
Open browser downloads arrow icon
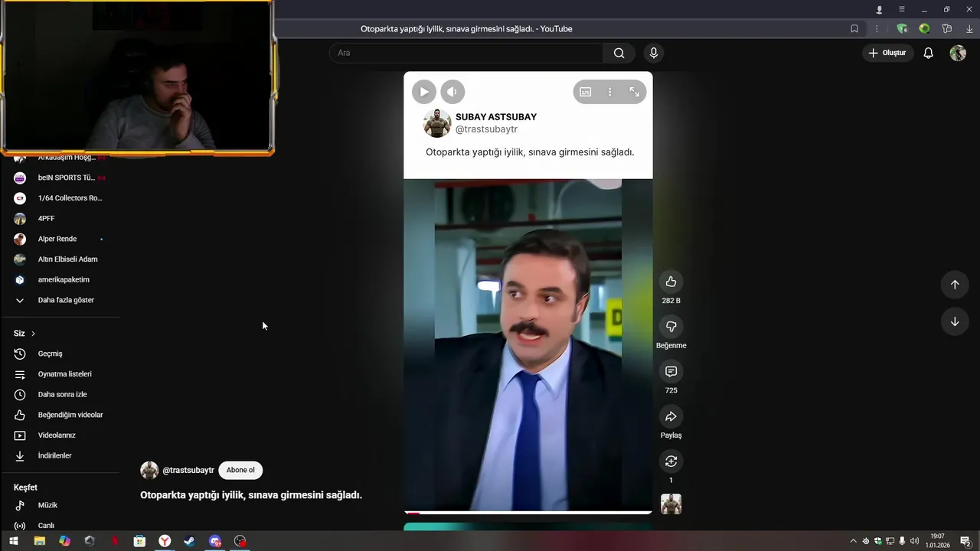(x=969, y=29)
